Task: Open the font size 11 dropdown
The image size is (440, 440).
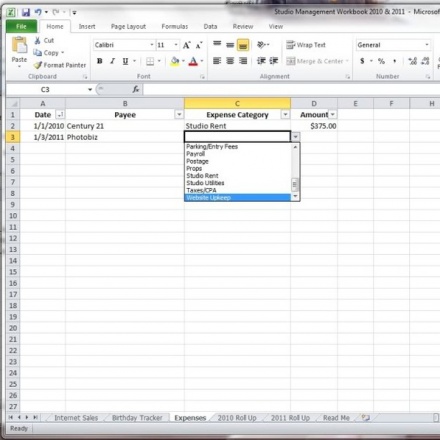Action: click(x=176, y=45)
